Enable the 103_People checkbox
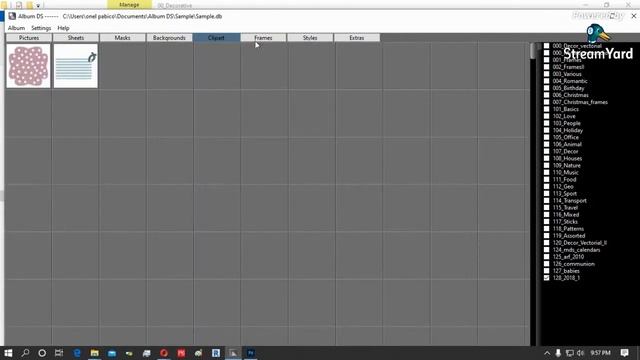Image resolution: width=640 pixels, height=360 pixels. (547, 123)
